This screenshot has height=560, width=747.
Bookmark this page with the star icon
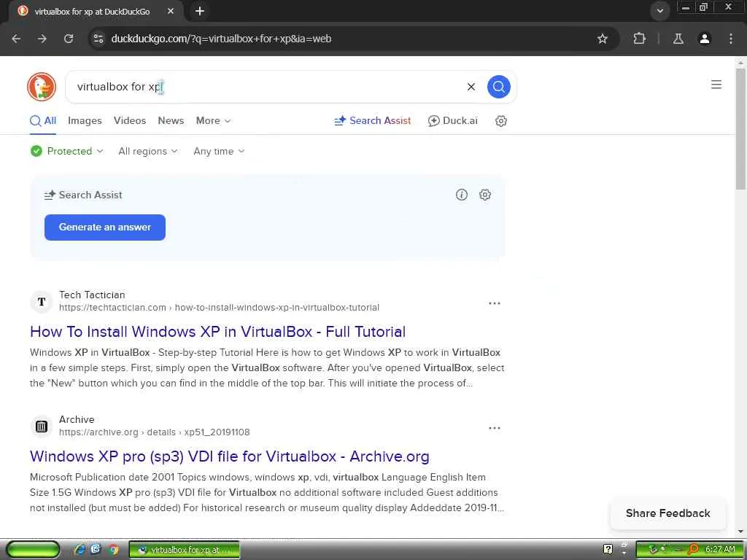point(603,39)
